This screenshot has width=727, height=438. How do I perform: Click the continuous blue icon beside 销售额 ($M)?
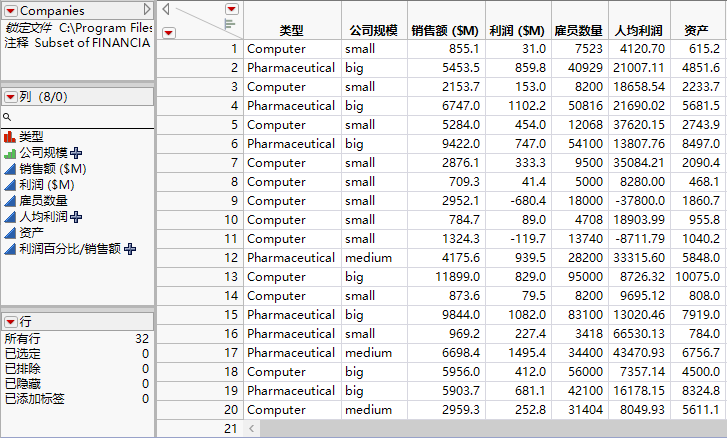[x=10, y=169]
